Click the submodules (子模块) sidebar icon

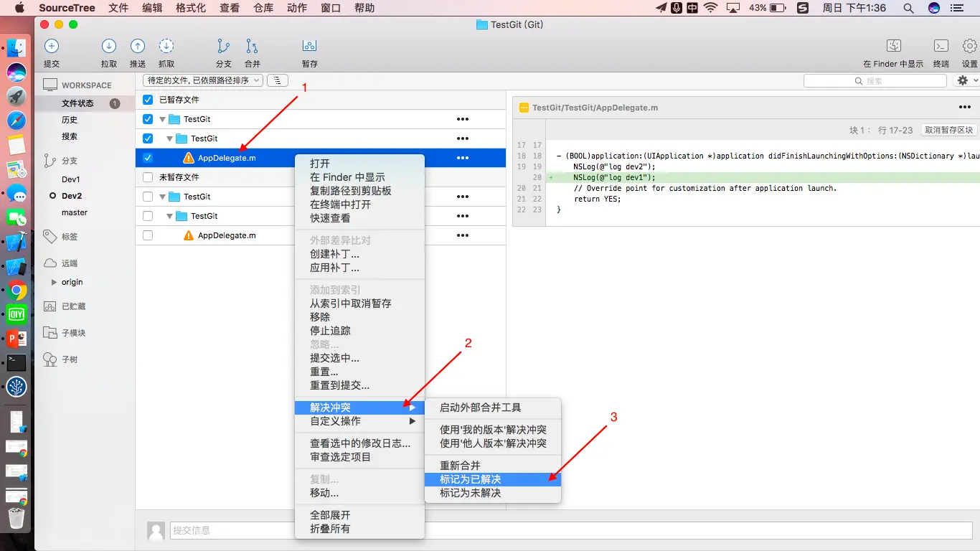pyautogui.click(x=50, y=333)
